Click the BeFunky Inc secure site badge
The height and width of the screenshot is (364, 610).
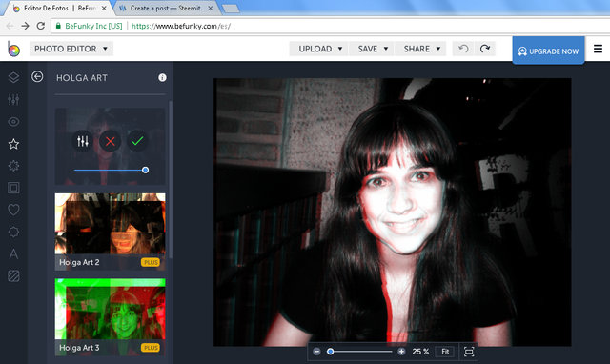89,26
